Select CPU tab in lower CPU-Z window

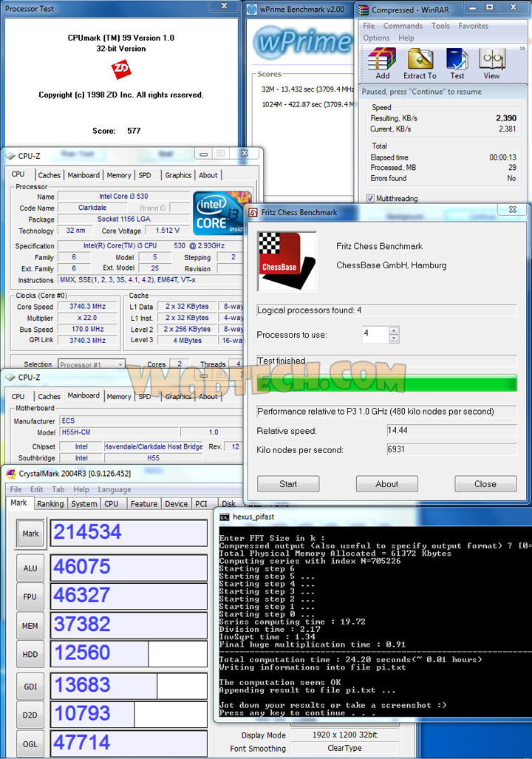click(x=18, y=396)
